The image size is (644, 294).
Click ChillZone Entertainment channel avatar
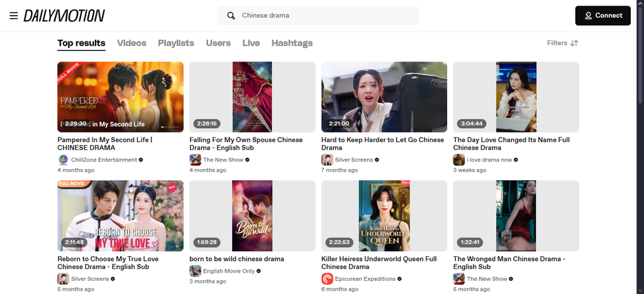[x=63, y=160]
